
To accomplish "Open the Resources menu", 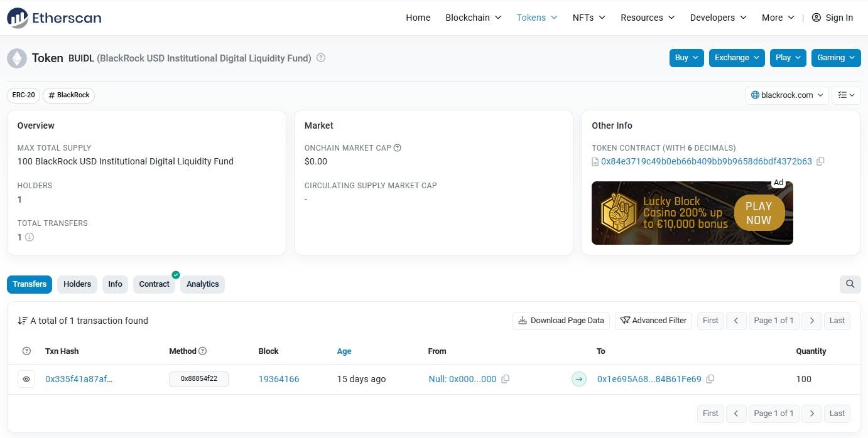I will pos(648,18).
